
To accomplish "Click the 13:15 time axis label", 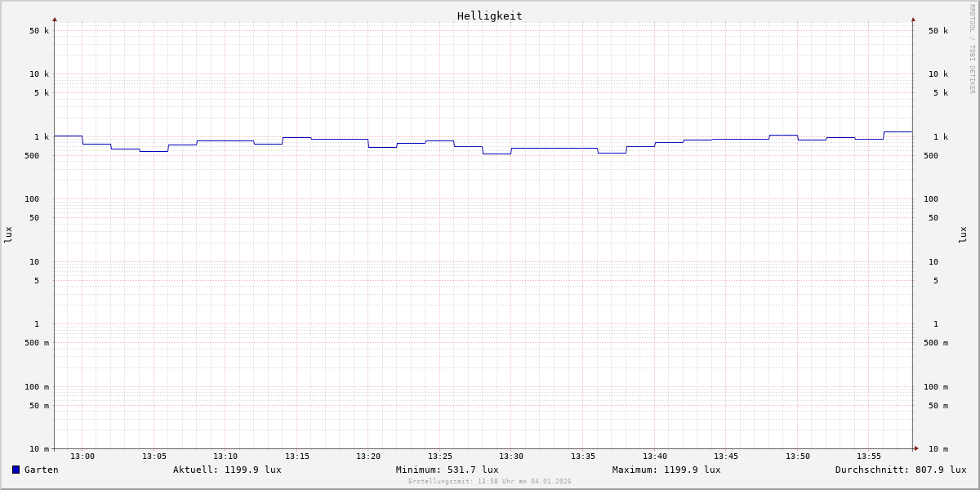I will coord(297,457).
